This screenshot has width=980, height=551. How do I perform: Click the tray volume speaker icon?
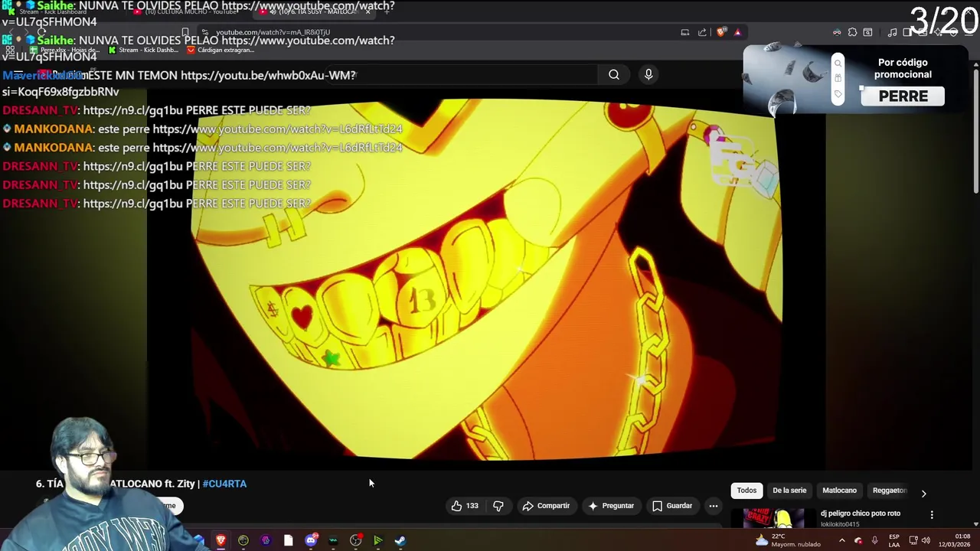pyautogui.click(x=926, y=540)
